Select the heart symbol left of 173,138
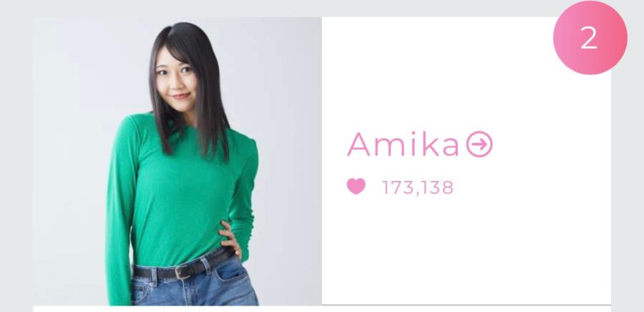 [356, 186]
